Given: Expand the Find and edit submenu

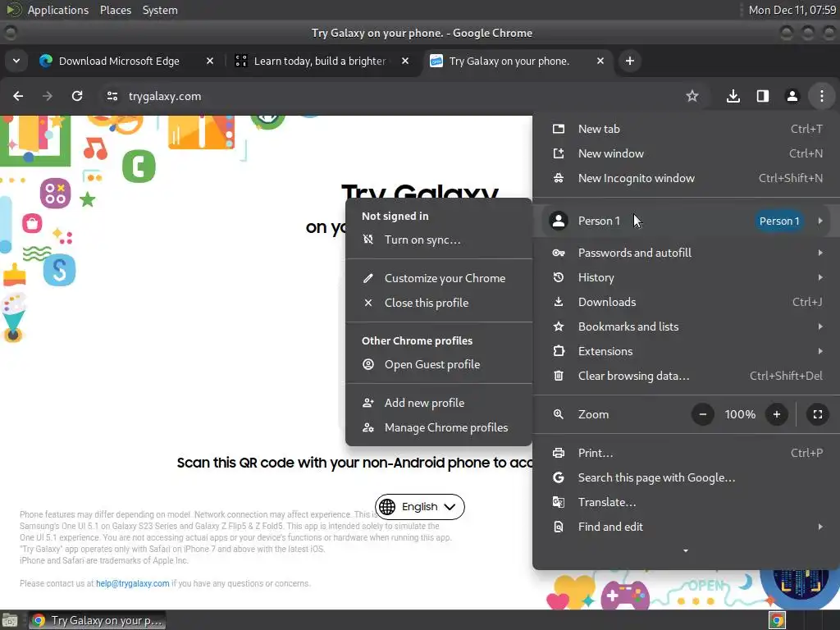Looking at the screenshot, I should [686, 527].
